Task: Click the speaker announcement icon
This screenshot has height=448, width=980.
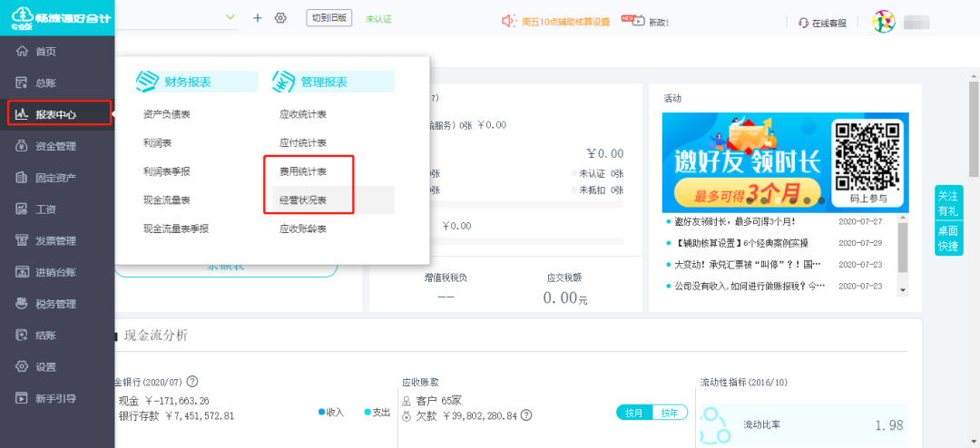Action: tap(508, 22)
